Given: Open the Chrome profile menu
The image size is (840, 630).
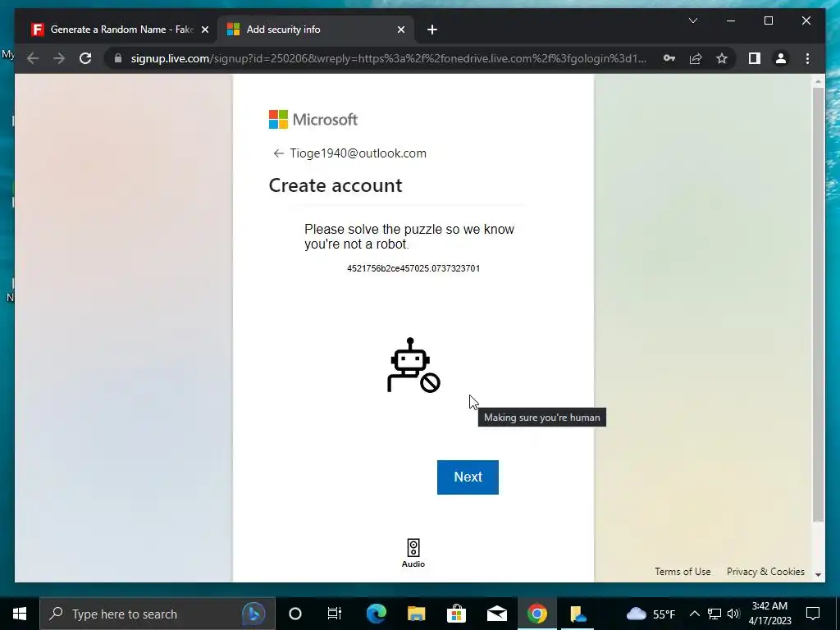Looking at the screenshot, I should tap(781, 58).
